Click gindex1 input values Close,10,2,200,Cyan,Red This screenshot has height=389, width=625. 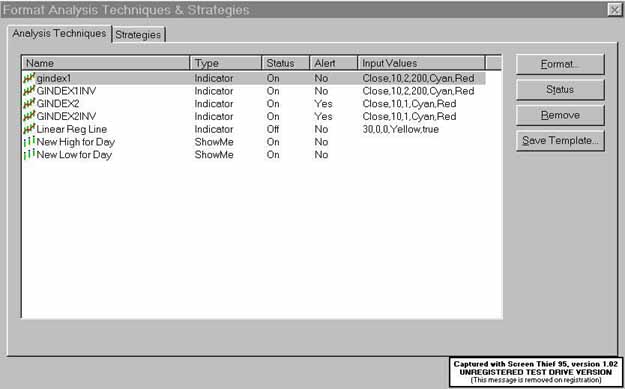pos(418,79)
